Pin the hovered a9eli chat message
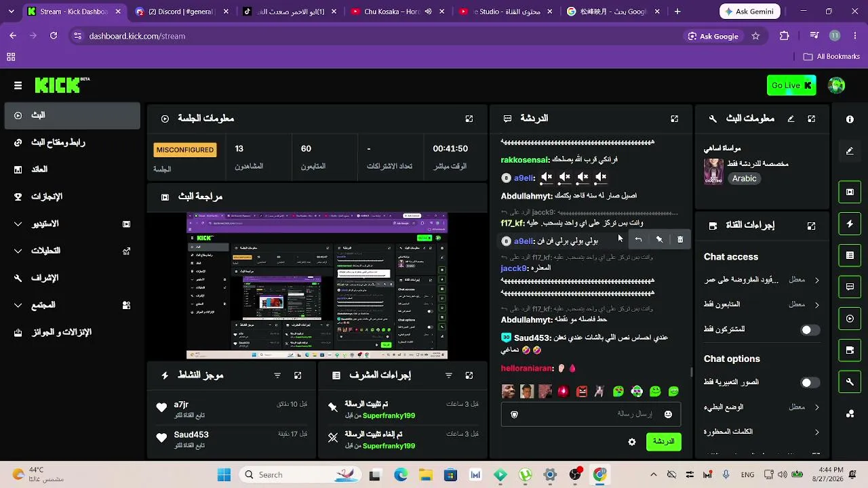This screenshot has height=488, width=868. click(x=659, y=239)
